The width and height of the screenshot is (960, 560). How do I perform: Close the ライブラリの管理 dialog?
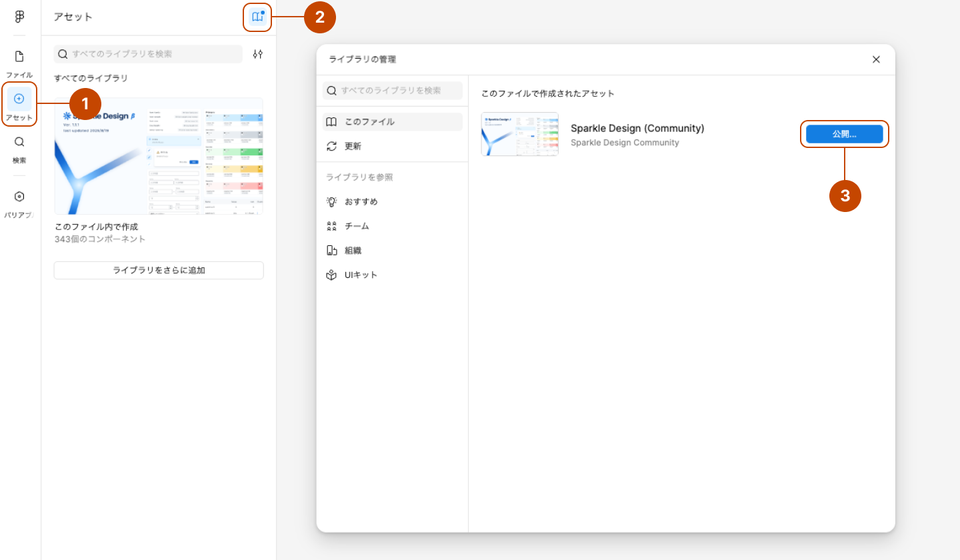tap(876, 59)
